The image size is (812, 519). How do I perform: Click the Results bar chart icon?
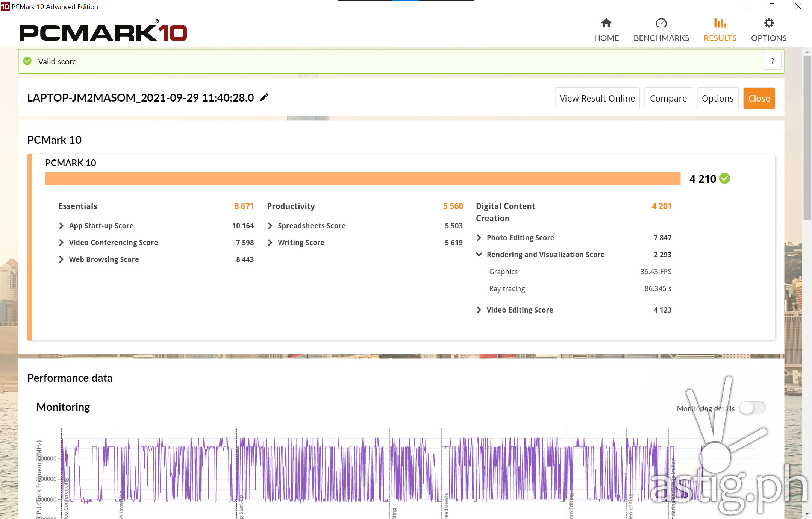720,23
